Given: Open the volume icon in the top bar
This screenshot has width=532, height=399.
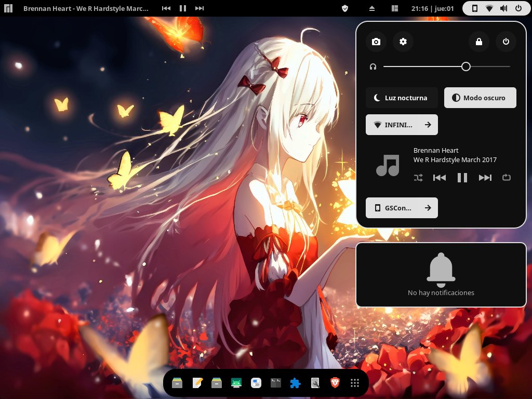Looking at the screenshot, I should (x=503, y=8).
